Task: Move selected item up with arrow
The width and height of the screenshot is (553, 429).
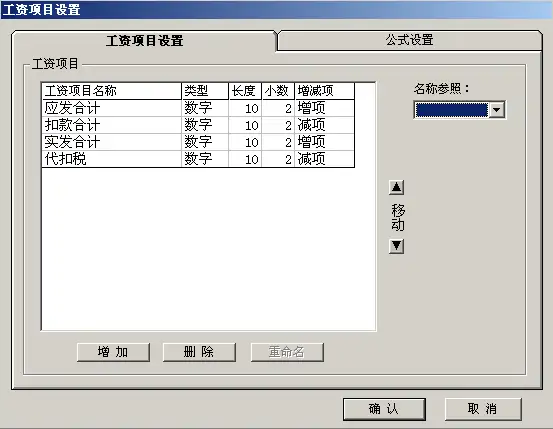Action: [396, 187]
